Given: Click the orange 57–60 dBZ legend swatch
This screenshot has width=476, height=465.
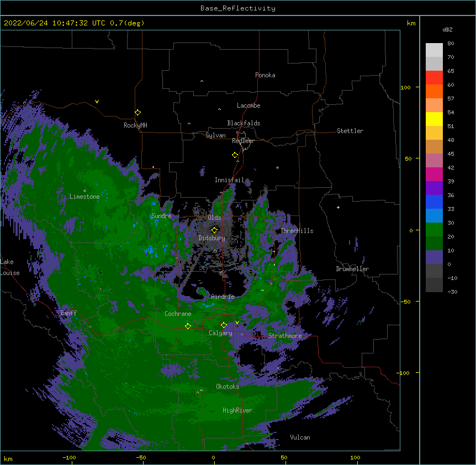Looking at the screenshot, I should click(x=434, y=91).
